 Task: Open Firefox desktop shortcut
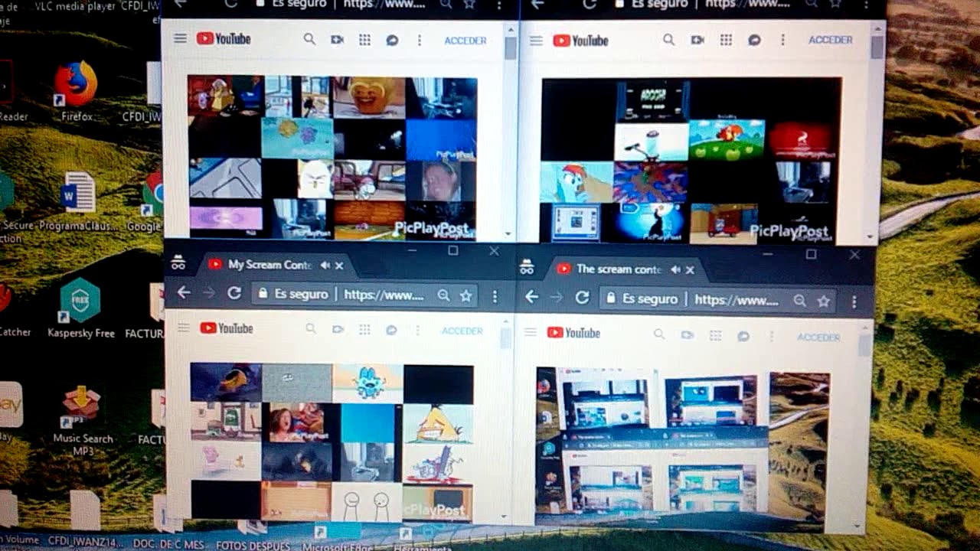click(x=76, y=91)
